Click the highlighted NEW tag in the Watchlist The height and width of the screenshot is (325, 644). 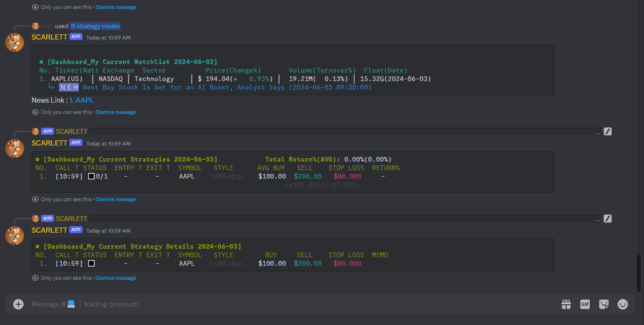[x=69, y=87]
